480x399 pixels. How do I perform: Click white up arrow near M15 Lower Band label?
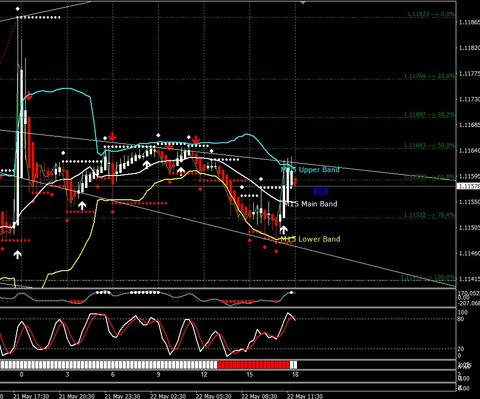283,230
